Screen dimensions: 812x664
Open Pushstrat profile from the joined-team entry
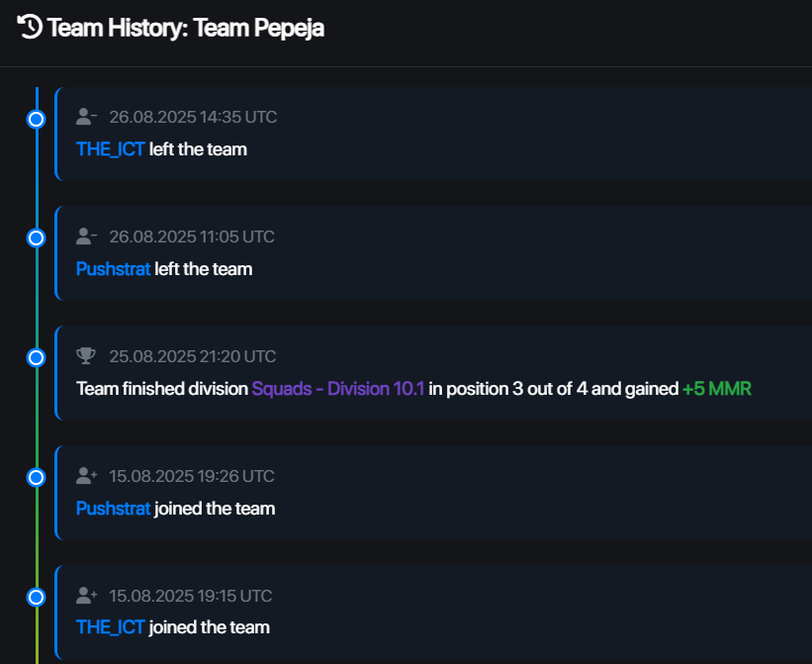coord(113,509)
